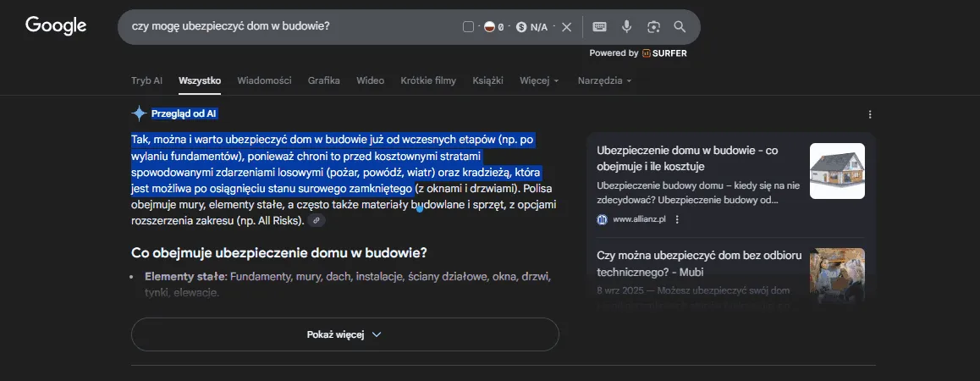The width and height of the screenshot is (980, 381).
Task: Open three-dot menu next to www.allianz.pl
Action: 677,219
